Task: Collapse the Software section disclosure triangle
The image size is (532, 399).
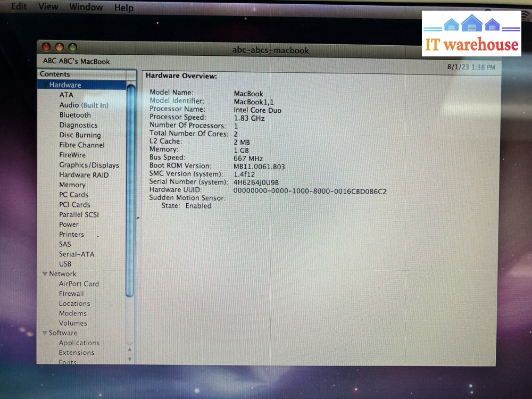Action: 45,333
